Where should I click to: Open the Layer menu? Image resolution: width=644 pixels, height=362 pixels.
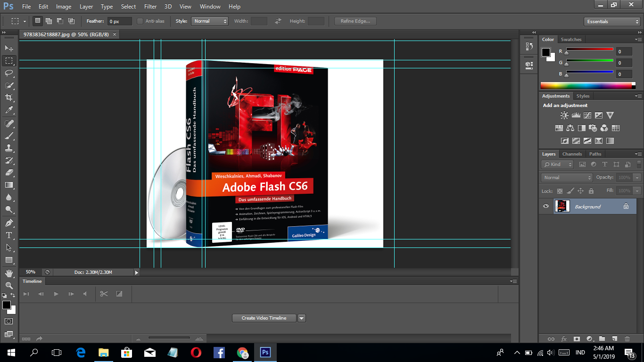coord(86,7)
